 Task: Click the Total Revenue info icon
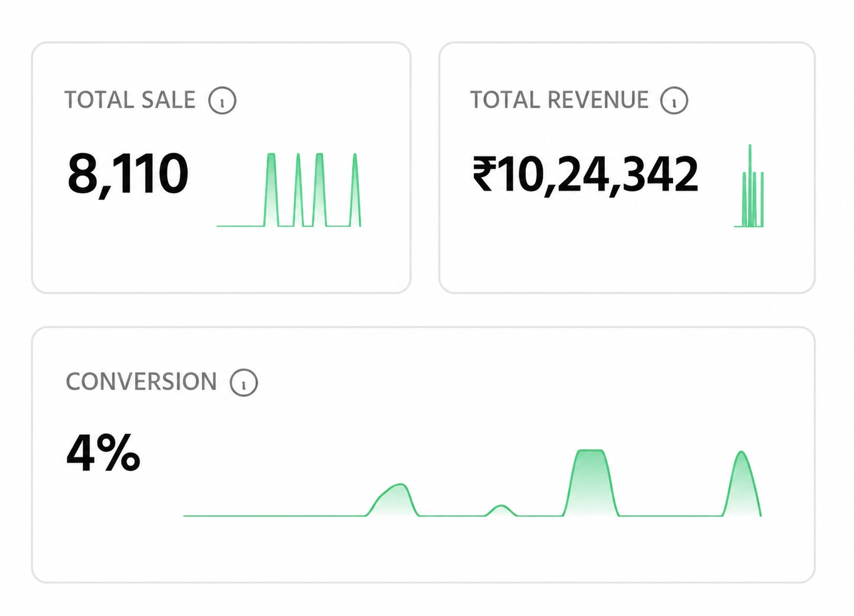674,100
